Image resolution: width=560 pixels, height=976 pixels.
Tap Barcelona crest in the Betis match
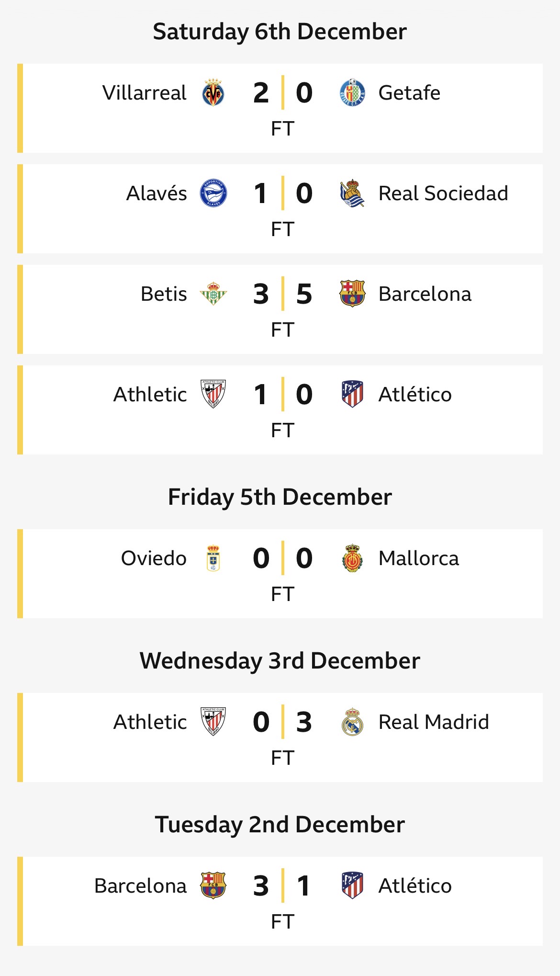[352, 294]
